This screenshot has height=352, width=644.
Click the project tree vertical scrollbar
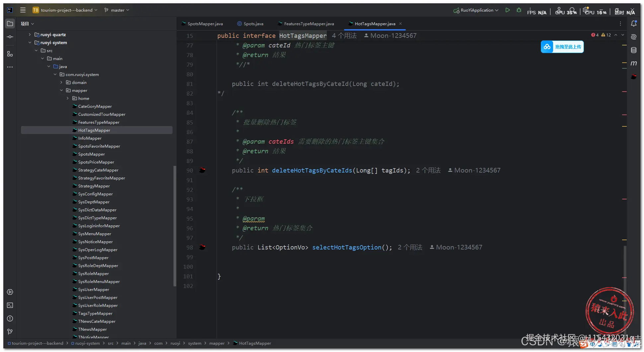pos(175,226)
